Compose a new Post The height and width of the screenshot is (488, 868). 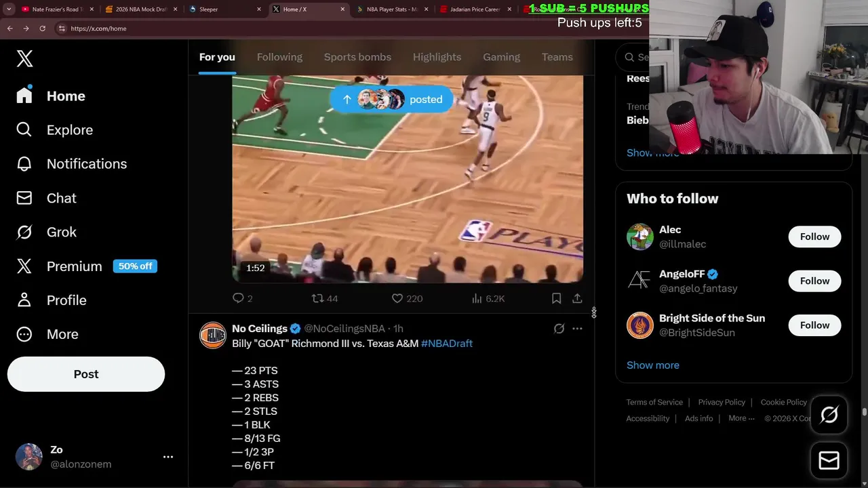pyautogui.click(x=86, y=374)
